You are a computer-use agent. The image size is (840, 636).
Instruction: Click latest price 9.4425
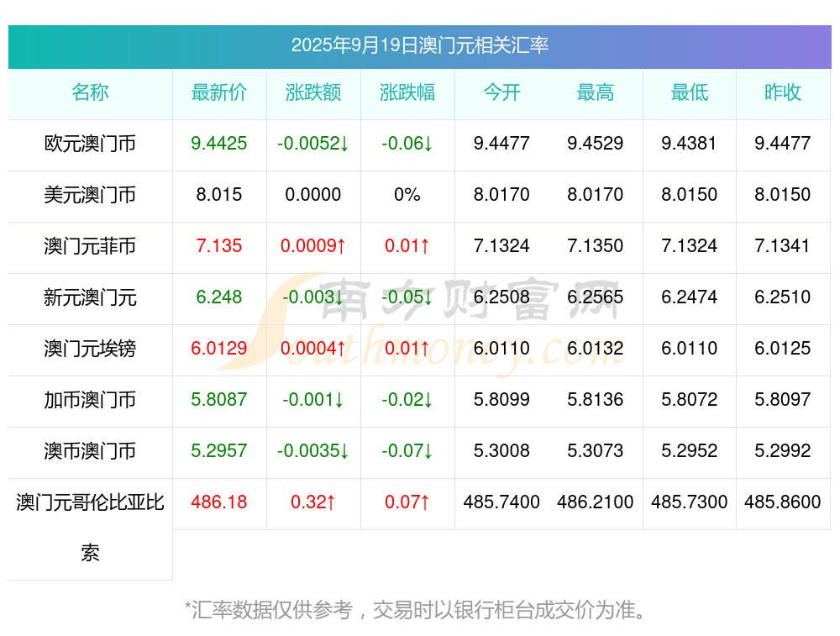pyautogui.click(x=219, y=143)
